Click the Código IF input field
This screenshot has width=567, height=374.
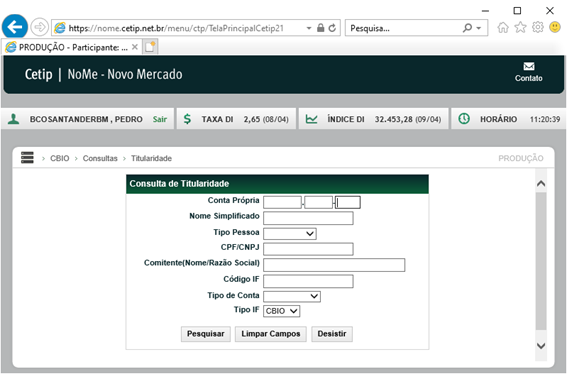pos(308,281)
